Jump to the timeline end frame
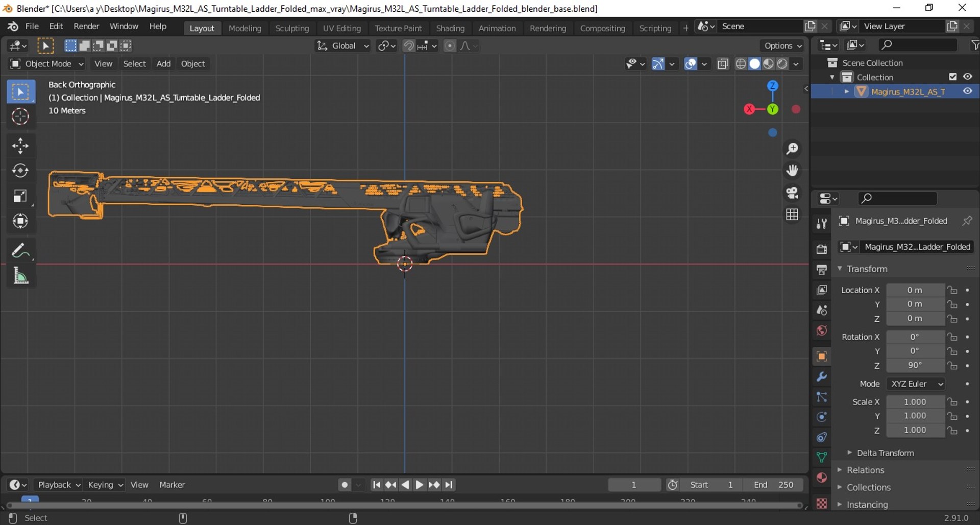 point(449,485)
